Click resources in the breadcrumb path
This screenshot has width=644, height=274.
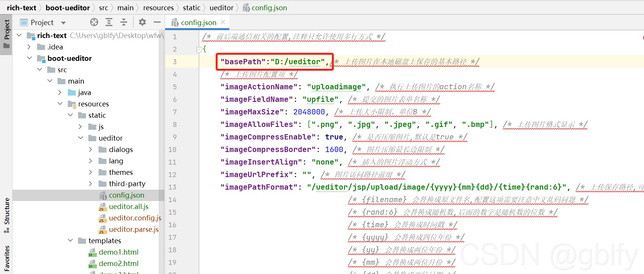pyautogui.click(x=158, y=8)
